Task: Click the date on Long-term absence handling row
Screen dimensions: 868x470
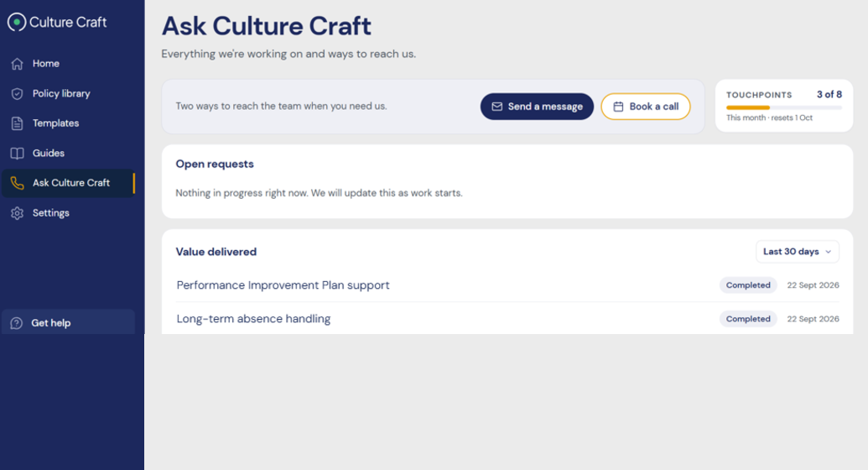Action: click(813, 319)
